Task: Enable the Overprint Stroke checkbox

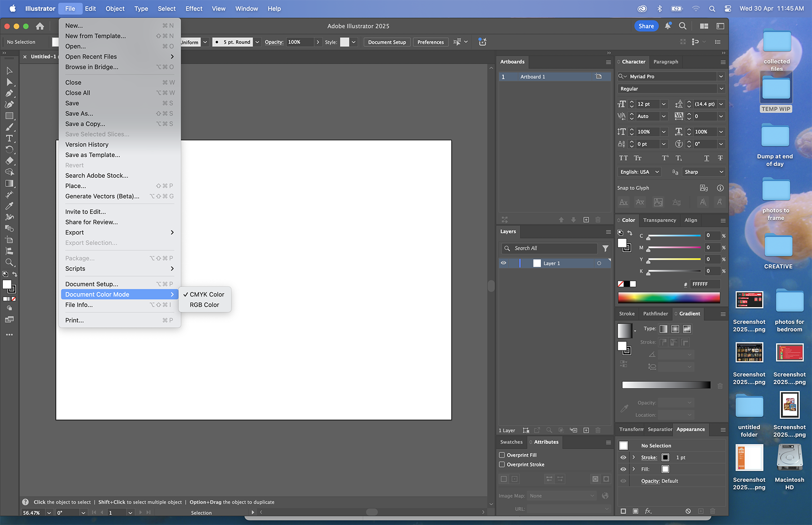Action: point(502,464)
